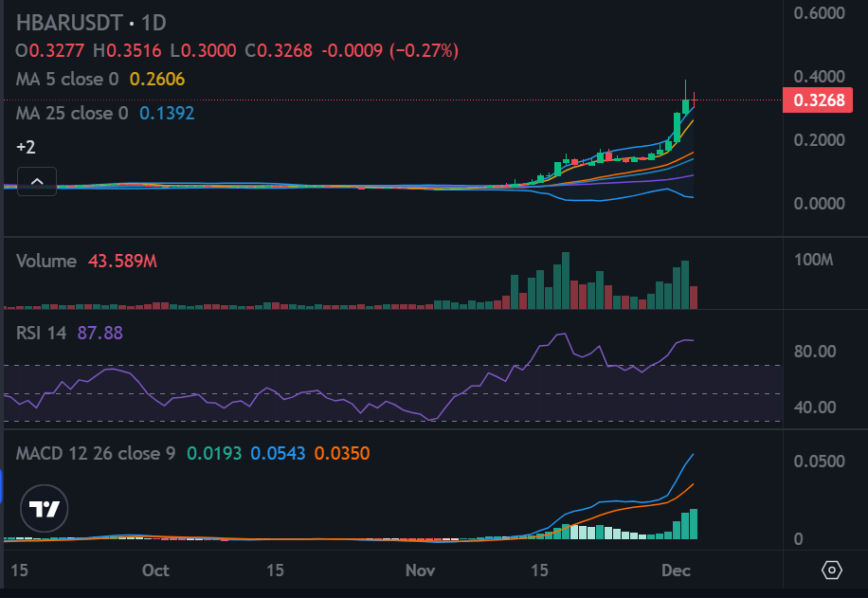Screen dimensions: 868x598
Task: Expand the hidden +2 indicators
Action: click(x=26, y=147)
